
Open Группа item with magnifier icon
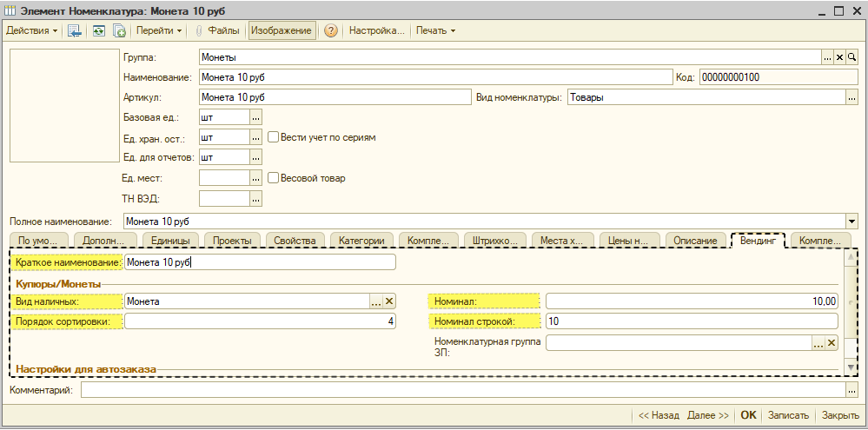click(x=851, y=57)
